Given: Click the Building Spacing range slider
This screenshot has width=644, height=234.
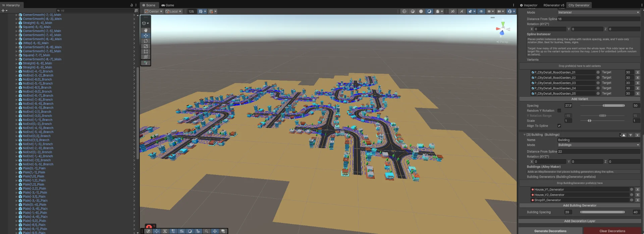Looking at the screenshot, I should (602, 212).
